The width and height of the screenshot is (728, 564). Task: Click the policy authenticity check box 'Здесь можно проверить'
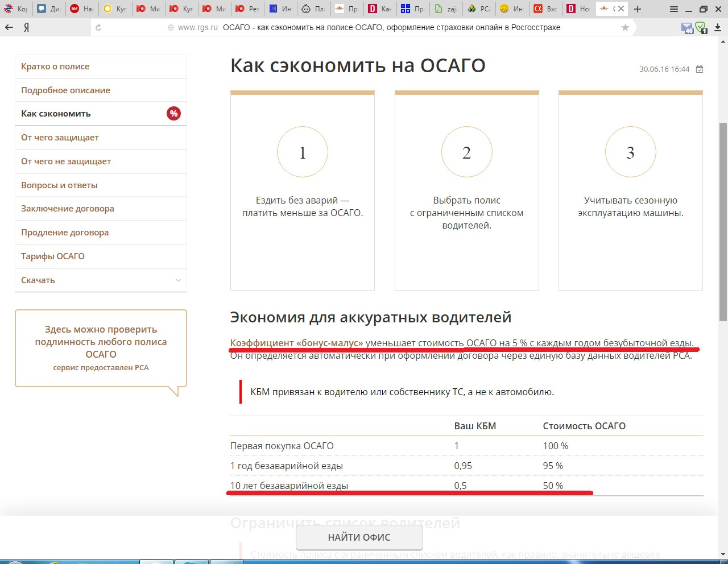pos(101,349)
